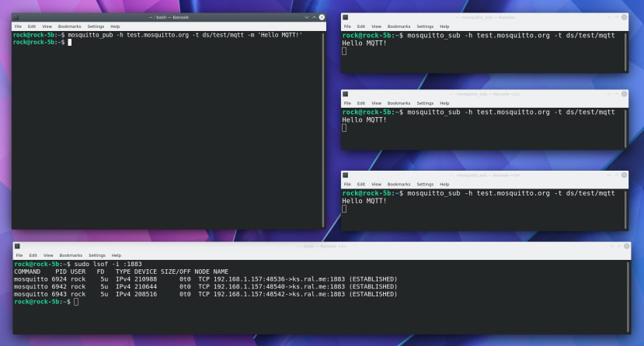The width and height of the screenshot is (644, 346).
Task: Click the scrollbar of the lsof terminal
Action: point(628,297)
